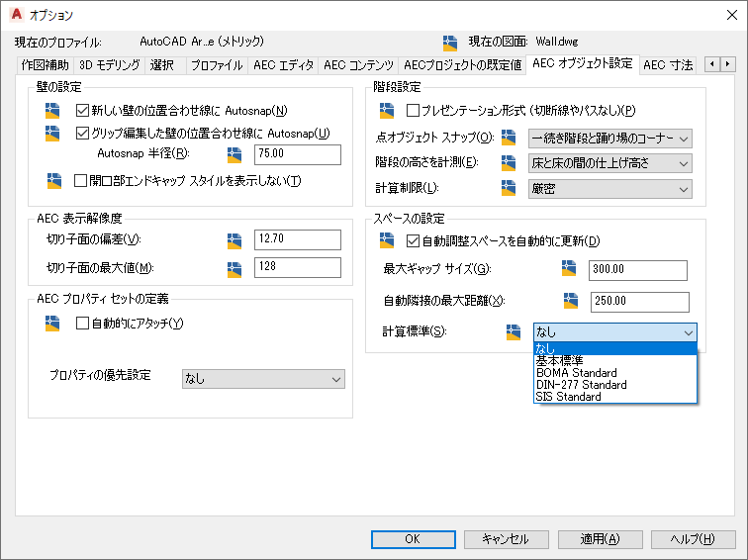This screenshot has width=748, height=560.
Task: Click キャンセル button
Action: [x=506, y=539]
